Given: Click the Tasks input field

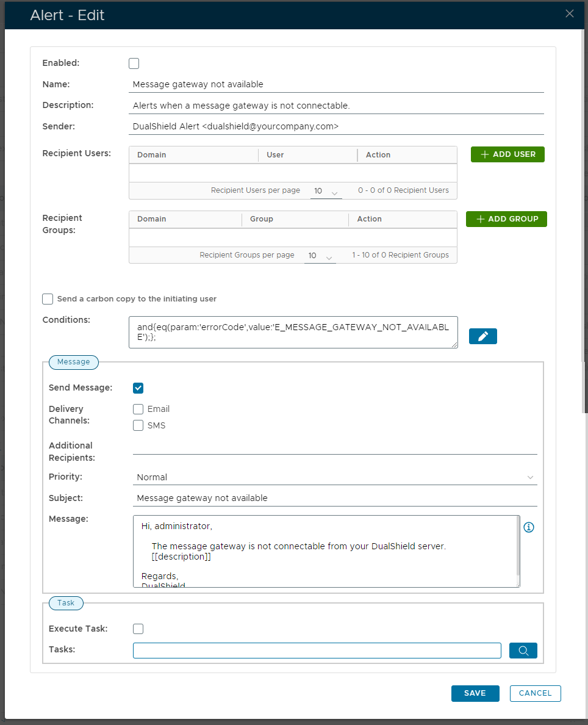Looking at the screenshot, I should (317, 651).
